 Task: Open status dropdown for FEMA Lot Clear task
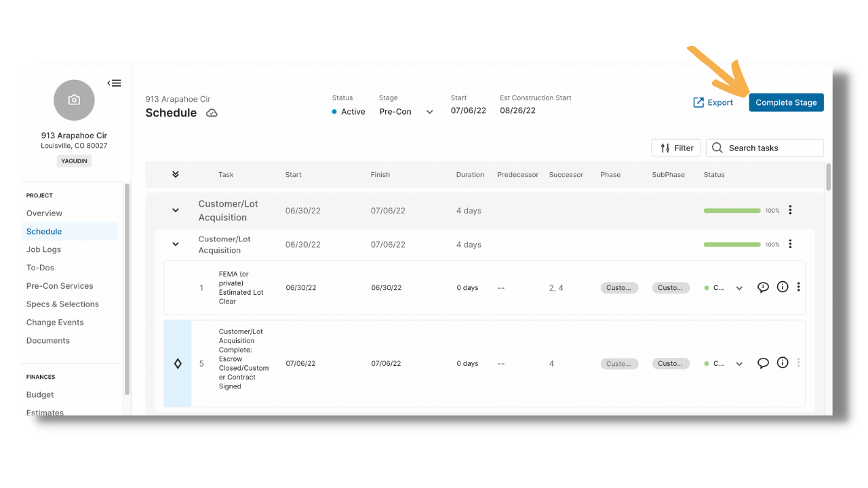[739, 288]
